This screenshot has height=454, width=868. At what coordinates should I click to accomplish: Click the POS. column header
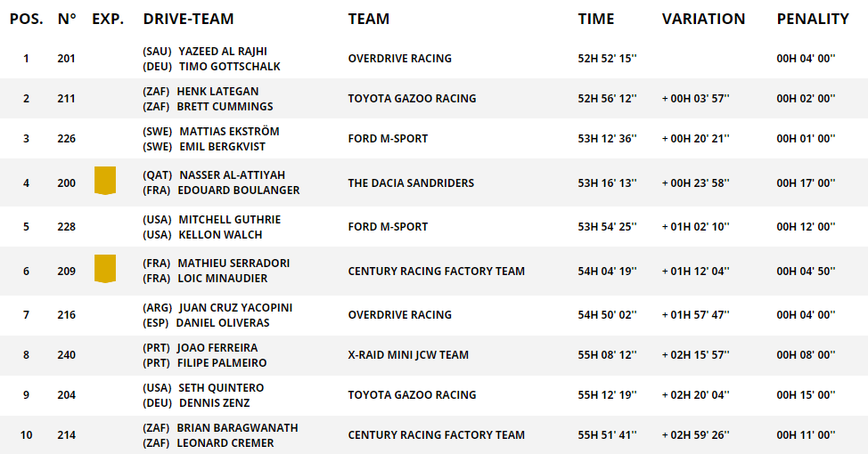click(x=26, y=19)
